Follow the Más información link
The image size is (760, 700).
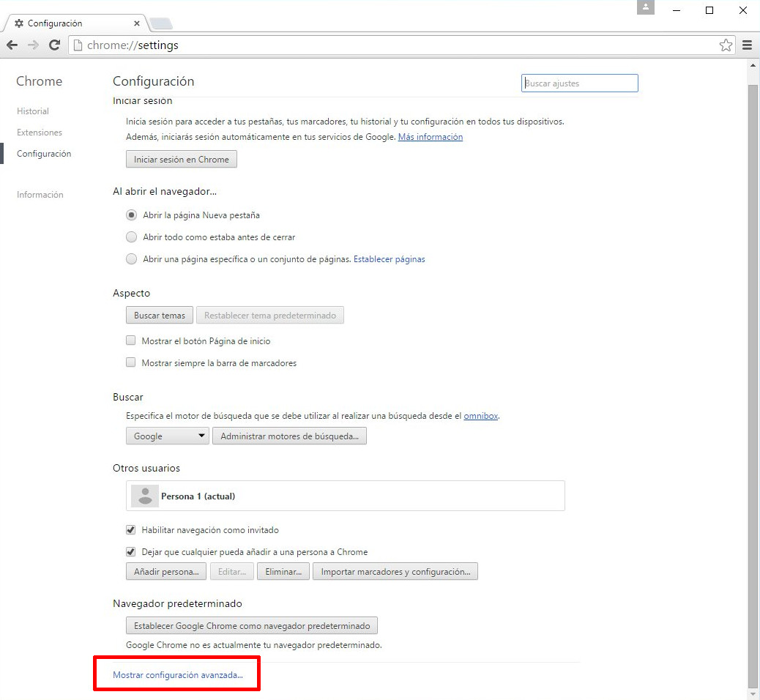tap(431, 137)
